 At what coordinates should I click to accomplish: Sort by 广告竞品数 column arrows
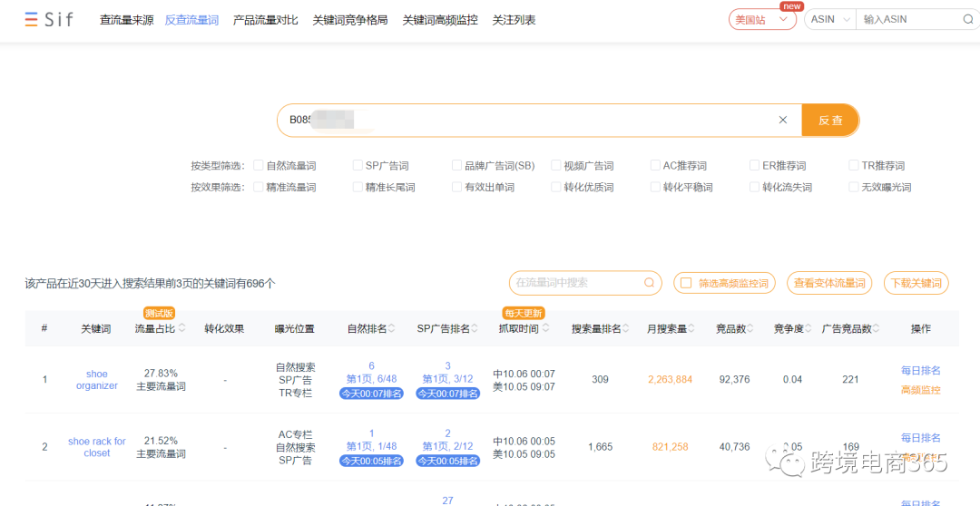[x=877, y=328]
